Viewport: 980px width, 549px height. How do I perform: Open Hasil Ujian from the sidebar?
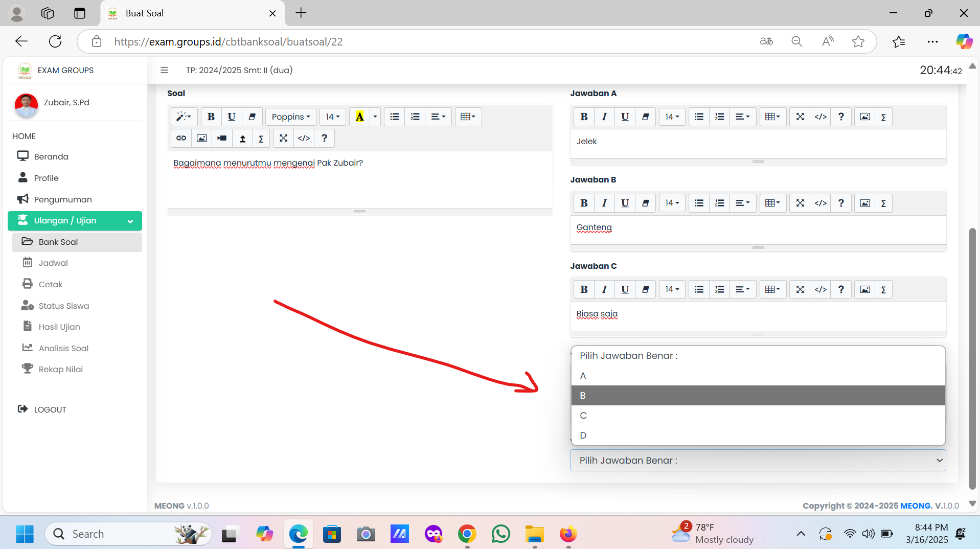click(59, 327)
